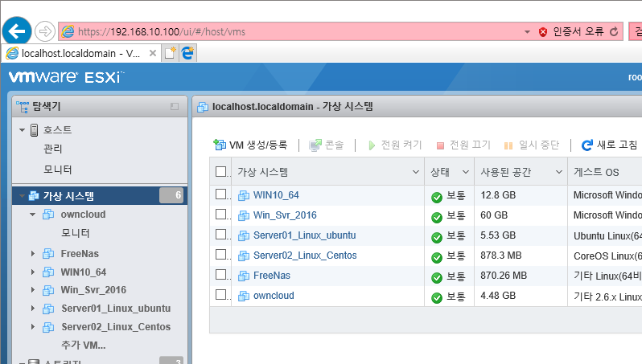Open the FreeNas virtual machine link
Image resolution: width=642 pixels, height=364 pixels.
point(272,276)
